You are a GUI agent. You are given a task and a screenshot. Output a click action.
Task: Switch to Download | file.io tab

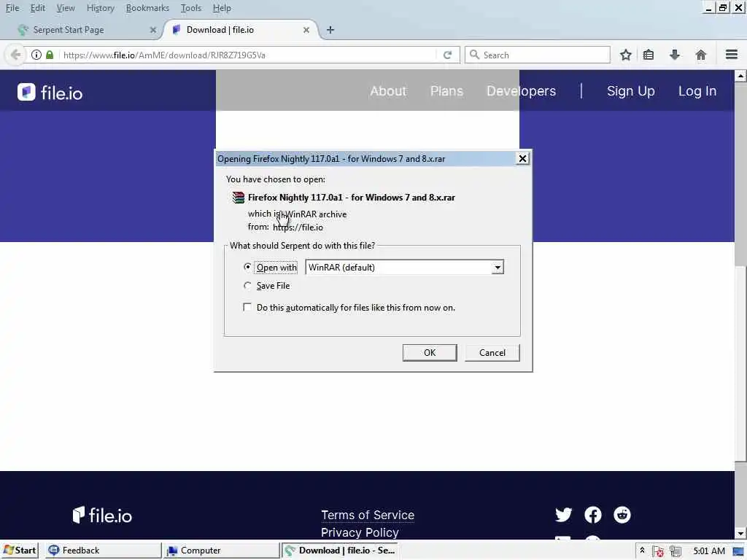[241, 30]
